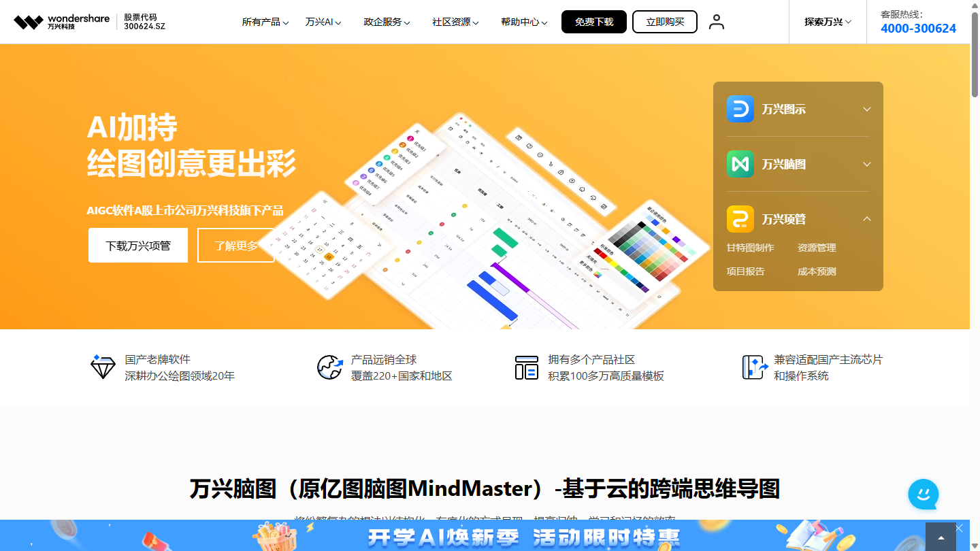
Task: Open the 帮助中心 menu
Action: [x=524, y=22]
